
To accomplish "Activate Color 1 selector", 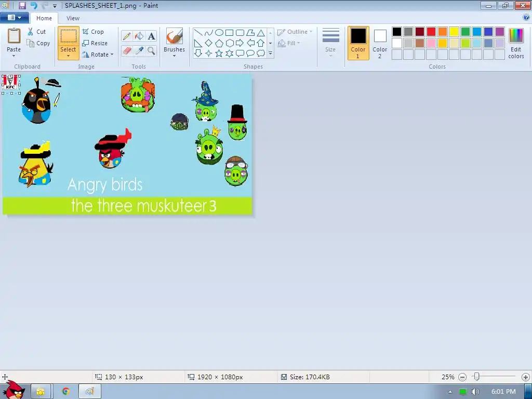I will click(358, 43).
